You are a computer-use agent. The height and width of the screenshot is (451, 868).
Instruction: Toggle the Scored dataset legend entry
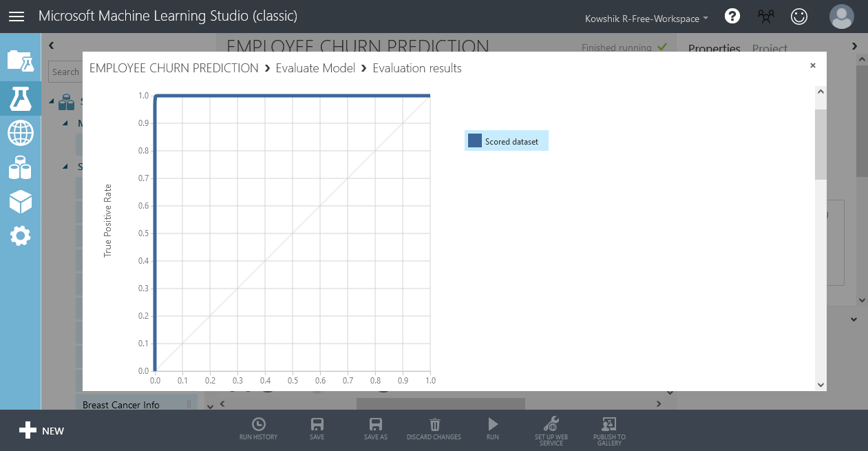click(506, 140)
